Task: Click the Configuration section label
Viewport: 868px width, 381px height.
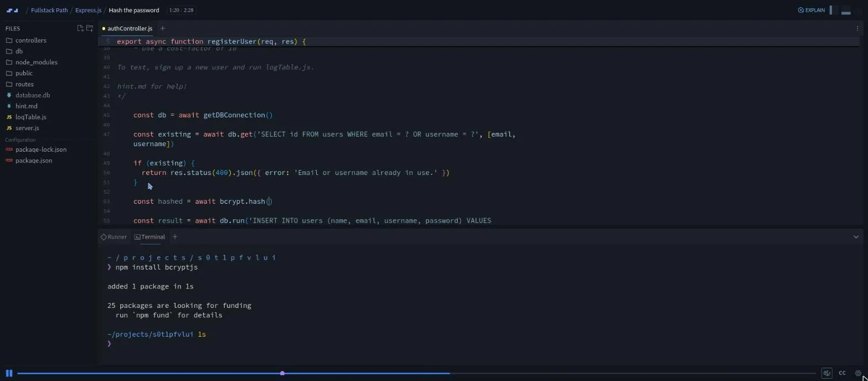Action: coord(20,140)
